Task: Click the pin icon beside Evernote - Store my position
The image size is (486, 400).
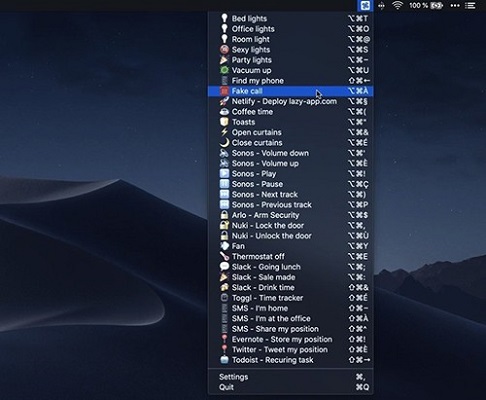Action: pos(224,339)
